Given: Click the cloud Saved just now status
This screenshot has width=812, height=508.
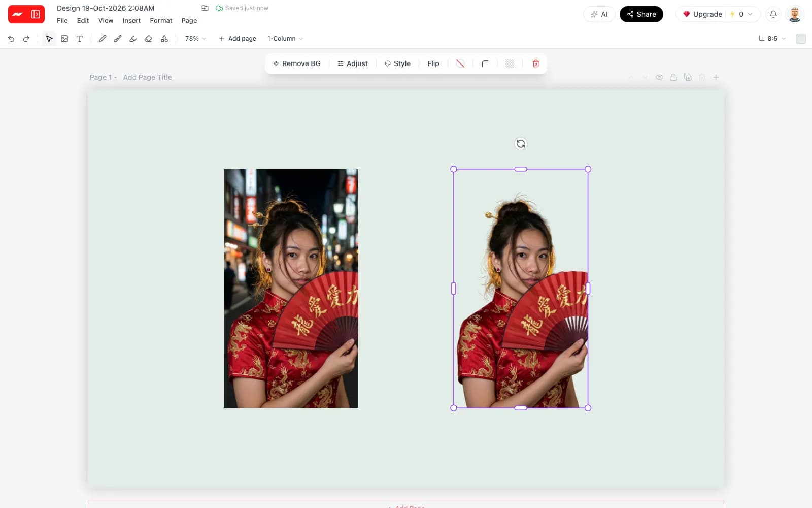Looking at the screenshot, I should (242, 8).
